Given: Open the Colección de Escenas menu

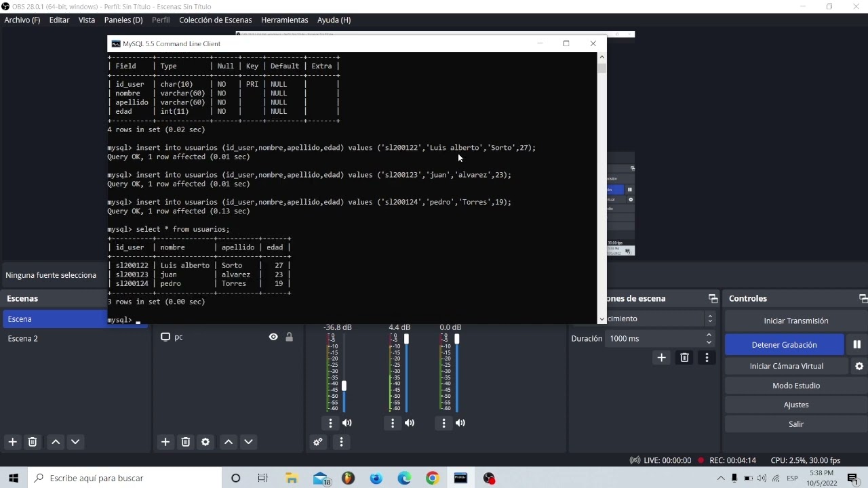Looking at the screenshot, I should click(x=216, y=20).
